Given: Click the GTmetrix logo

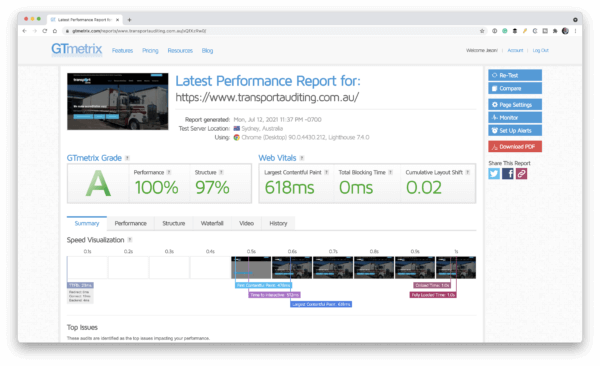Looking at the screenshot, I should [x=77, y=49].
